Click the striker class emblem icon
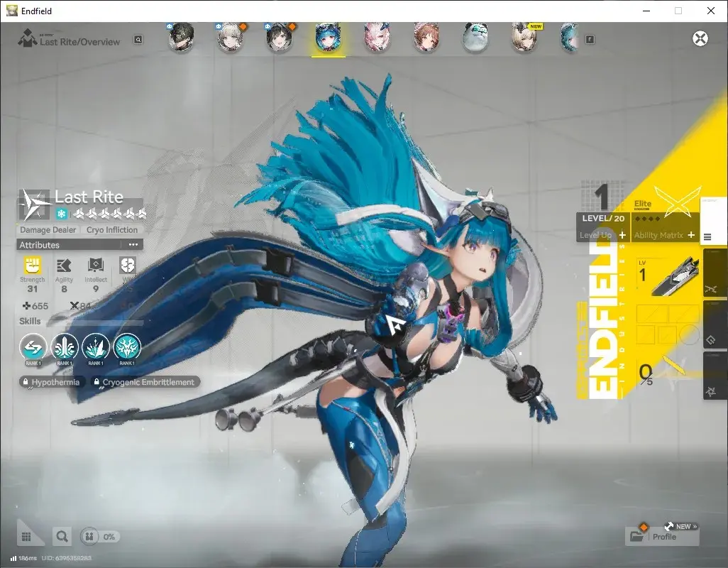Screen dimensions: 728x568 tap(35, 204)
